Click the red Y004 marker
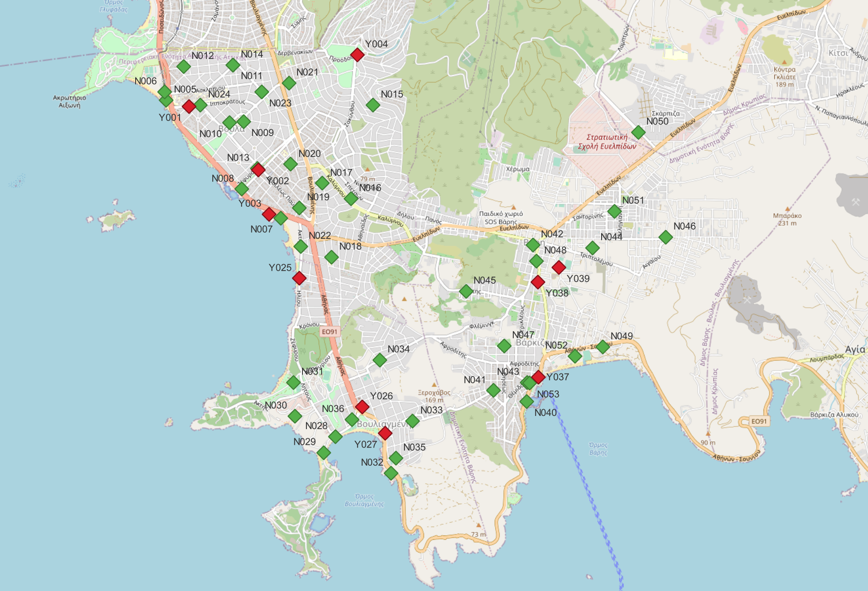868x591 pixels. coord(357,55)
